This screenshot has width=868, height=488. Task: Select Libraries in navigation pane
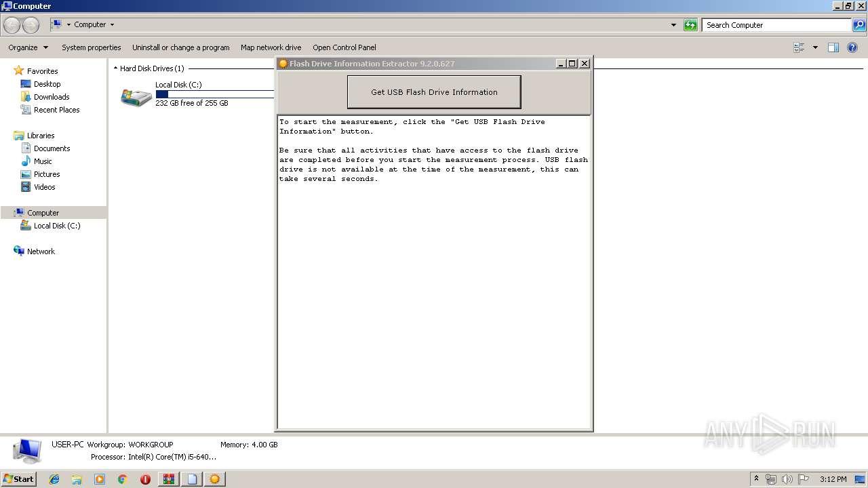coord(41,136)
